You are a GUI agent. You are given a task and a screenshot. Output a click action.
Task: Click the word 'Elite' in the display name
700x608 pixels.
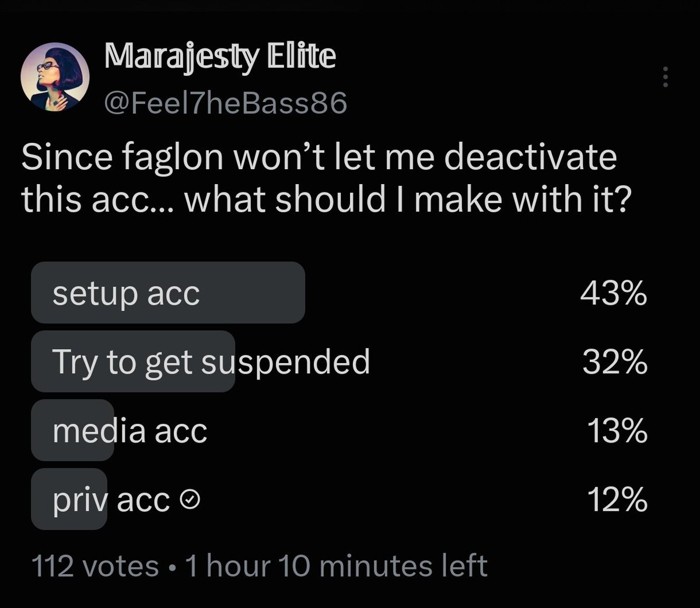pyautogui.click(x=302, y=56)
